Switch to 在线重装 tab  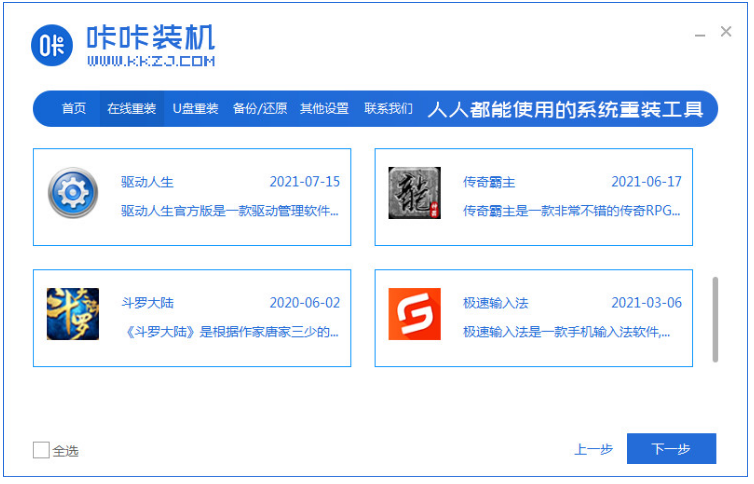(132, 109)
